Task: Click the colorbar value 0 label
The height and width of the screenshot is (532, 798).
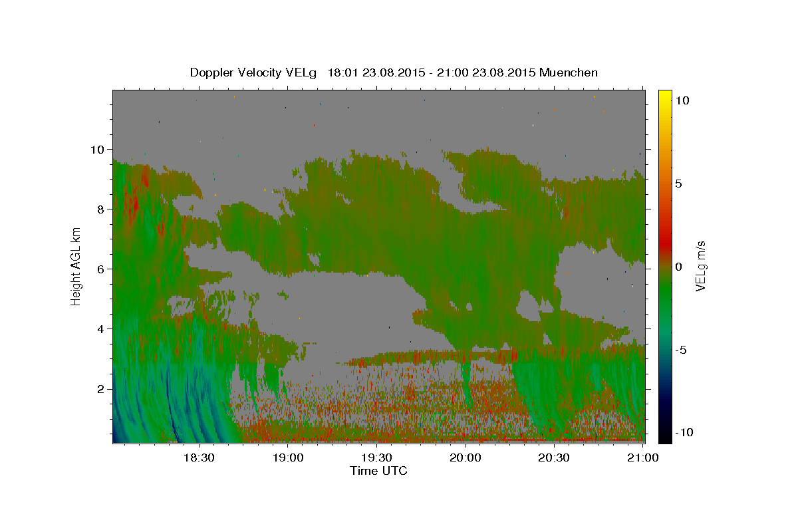Action: [x=679, y=266]
